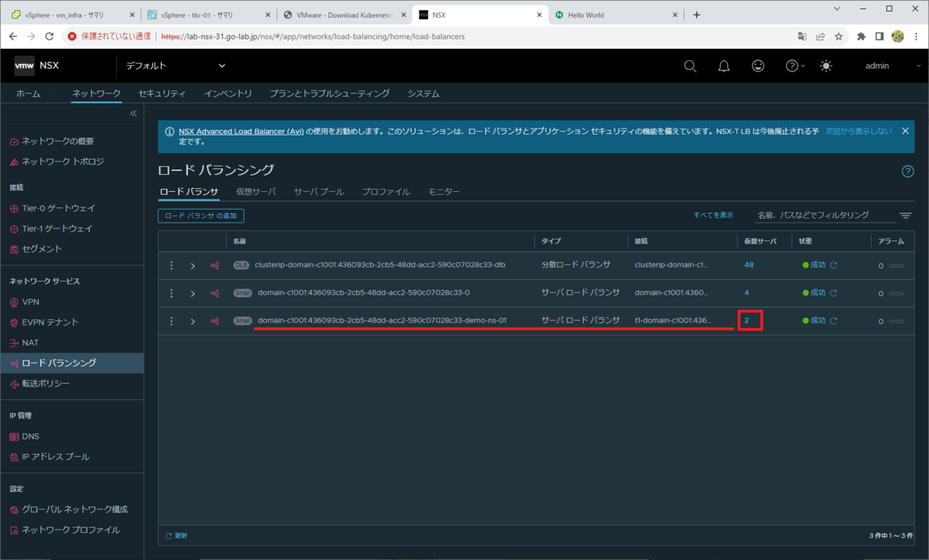Open actions menu for the row ending -0
This screenshot has height=560, width=929.
(x=172, y=293)
